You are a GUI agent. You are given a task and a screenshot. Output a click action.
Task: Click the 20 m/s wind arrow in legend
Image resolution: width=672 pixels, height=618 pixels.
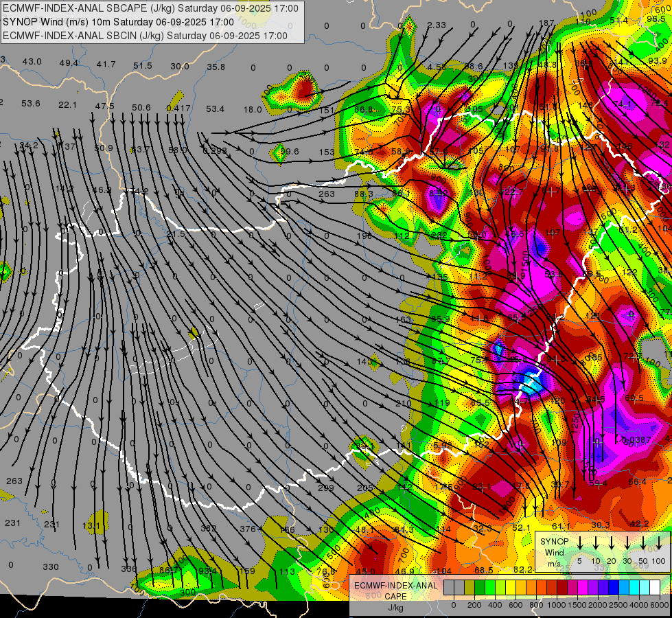point(612,543)
